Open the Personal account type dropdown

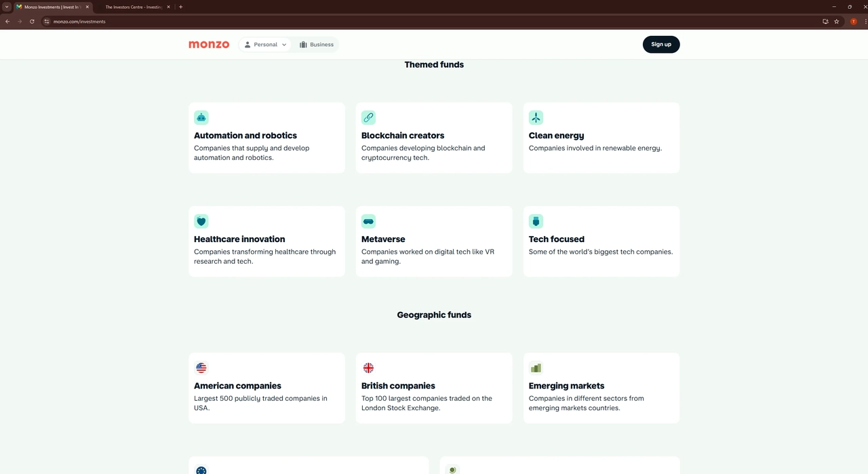pos(265,44)
